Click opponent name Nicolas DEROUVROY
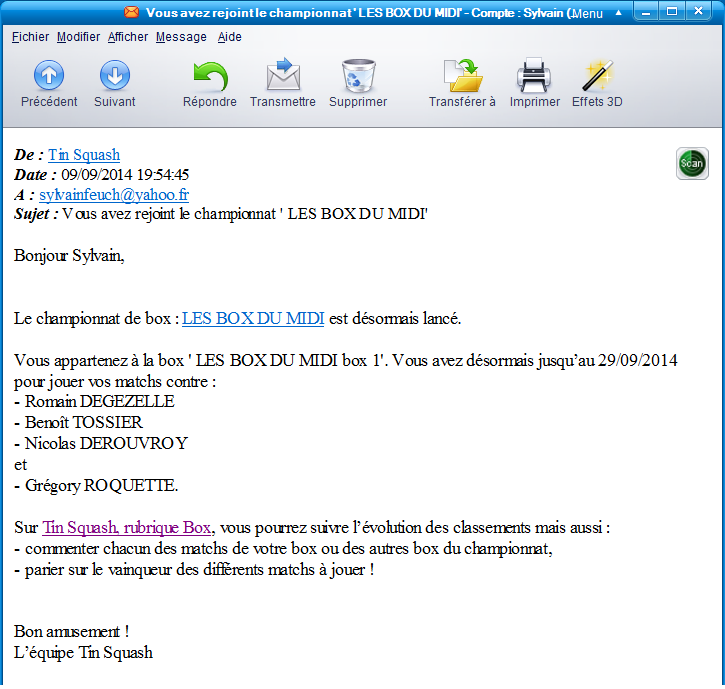Screen dimensions: 725x689 (106, 443)
